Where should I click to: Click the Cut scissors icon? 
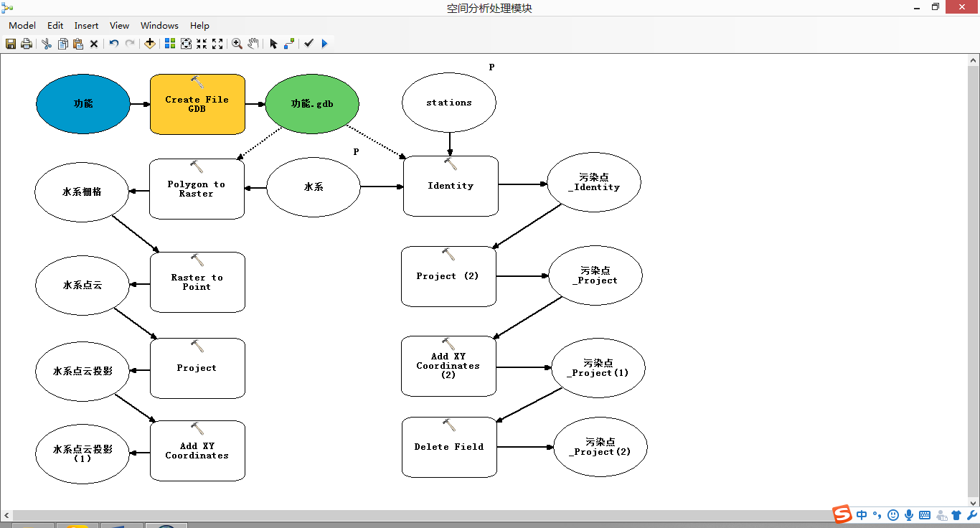(x=47, y=44)
